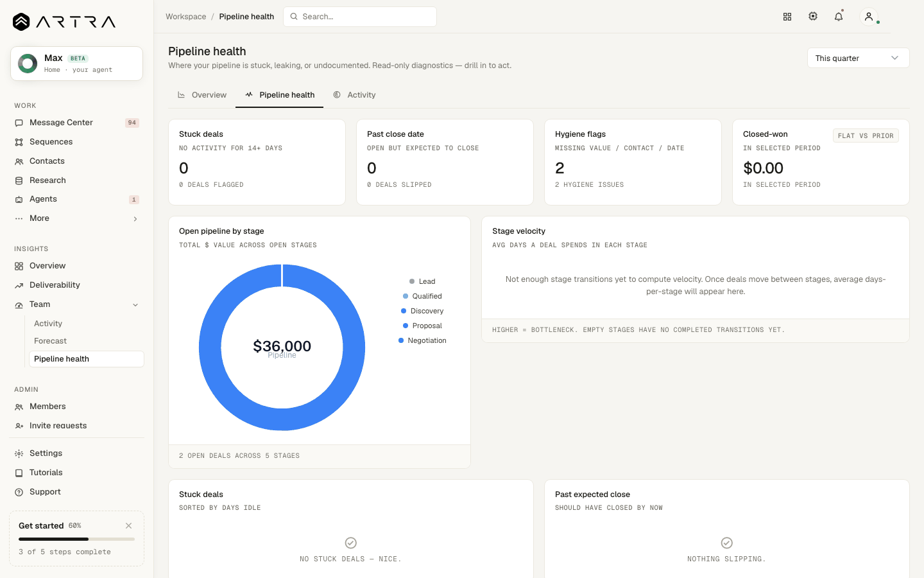
Task: Switch to the Activity tab
Action: coord(354,95)
